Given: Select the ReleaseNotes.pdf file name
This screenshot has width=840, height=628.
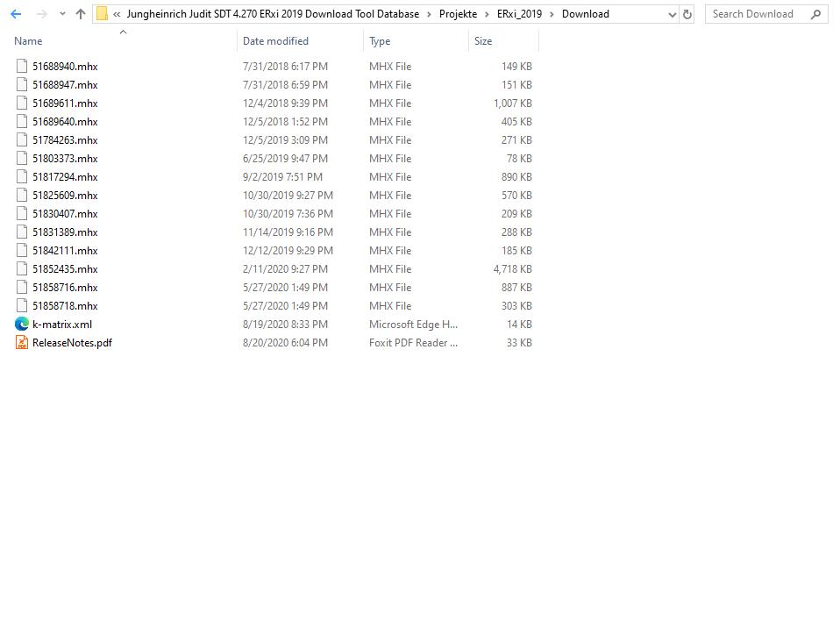Looking at the screenshot, I should 72,342.
